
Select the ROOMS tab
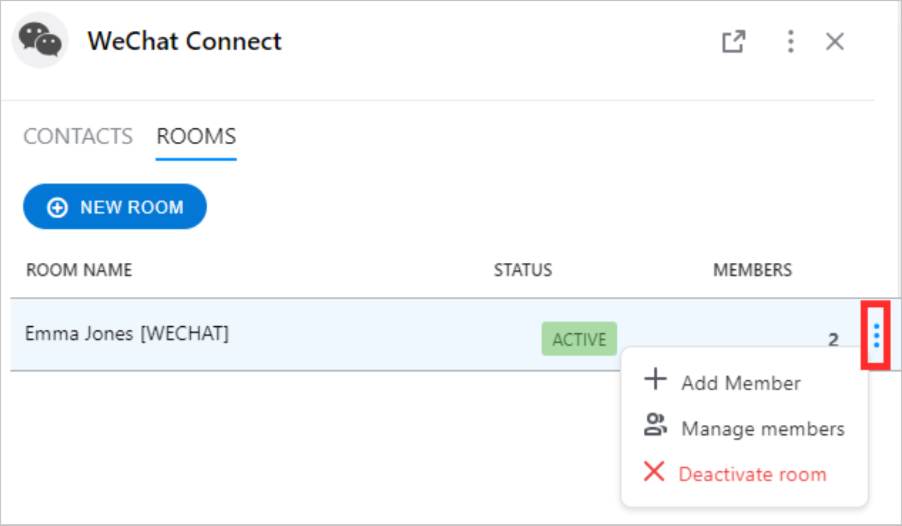(196, 136)
